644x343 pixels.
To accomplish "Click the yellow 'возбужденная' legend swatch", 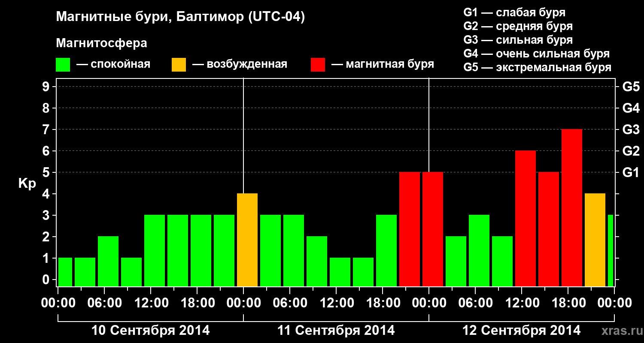I will pos(179,65).
